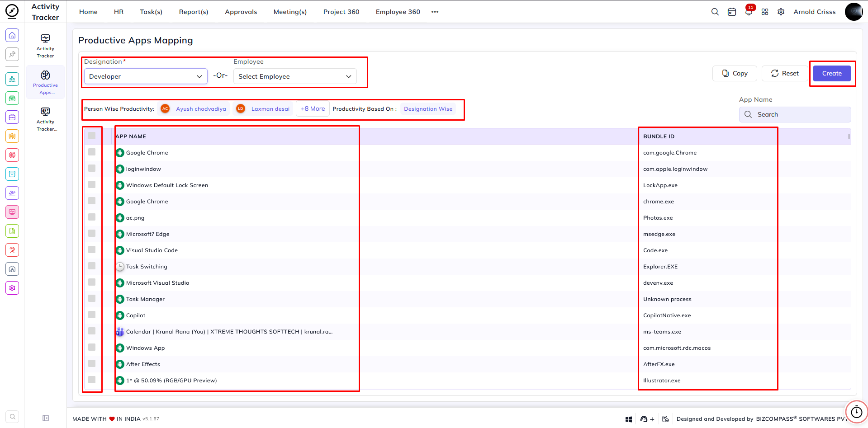Click the Windows App row name
The image size is (868, 428).
(x=145, y=348)
